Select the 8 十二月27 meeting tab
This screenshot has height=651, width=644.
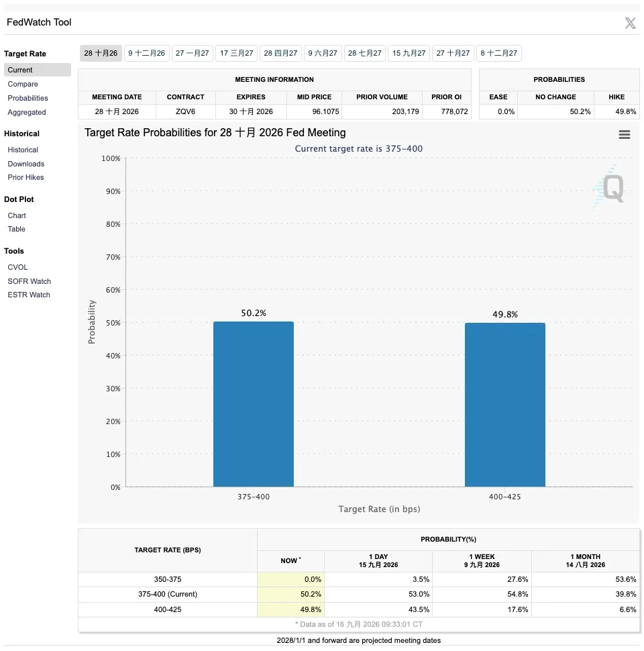pos(499,53)
